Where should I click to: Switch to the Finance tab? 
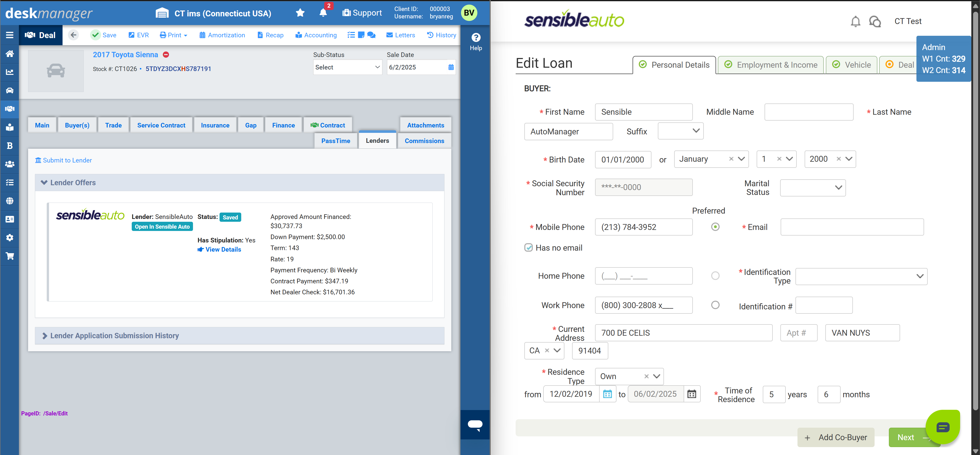tap(283, 125)
